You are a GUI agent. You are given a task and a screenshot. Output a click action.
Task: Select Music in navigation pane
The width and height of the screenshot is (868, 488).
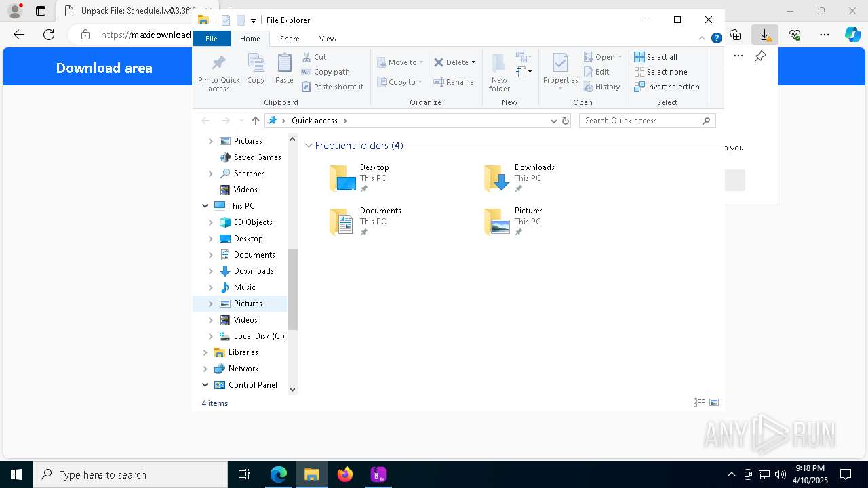pyautogui.click(x=244, y=287)
